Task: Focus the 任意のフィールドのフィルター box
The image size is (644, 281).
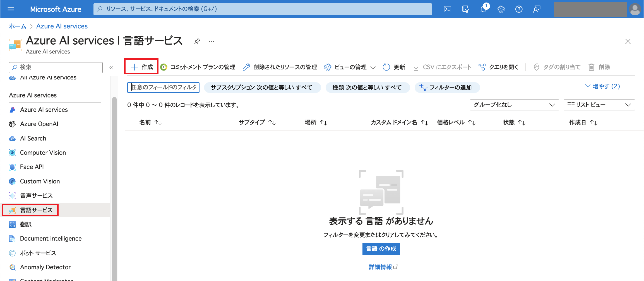Action: [163, 87]
